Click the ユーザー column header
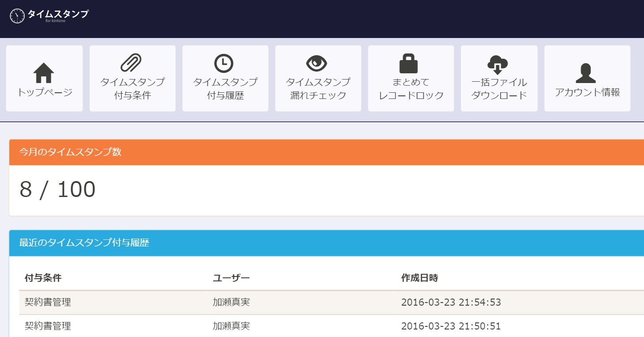 (x=231, y=278)
